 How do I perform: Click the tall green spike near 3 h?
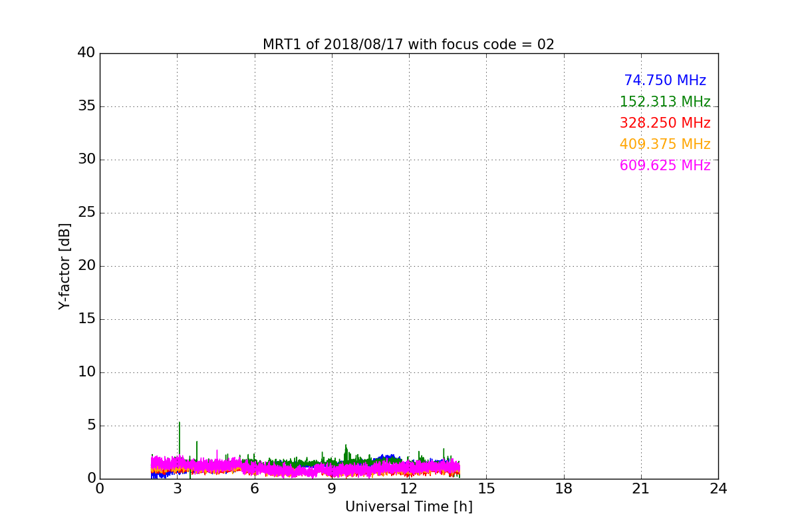179,439
